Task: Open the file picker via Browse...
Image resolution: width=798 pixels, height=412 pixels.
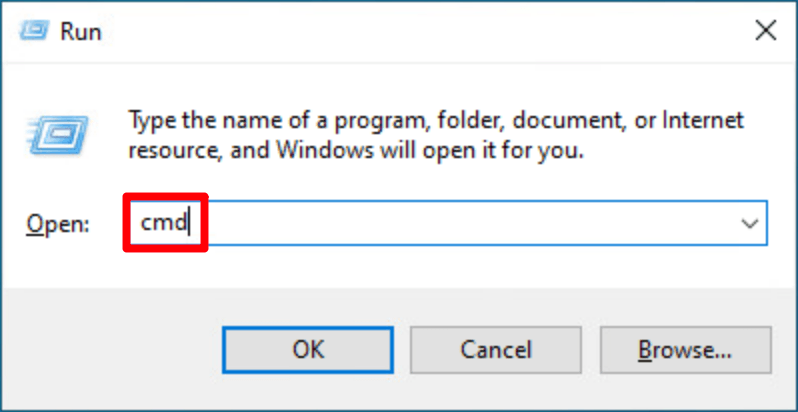Action: coord(686,350)
